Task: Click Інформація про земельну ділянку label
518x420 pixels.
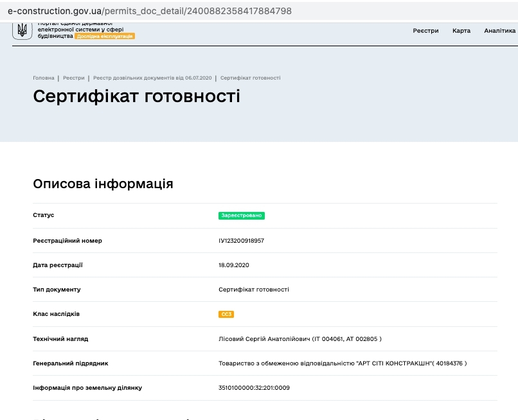Action: pos(87,388)
